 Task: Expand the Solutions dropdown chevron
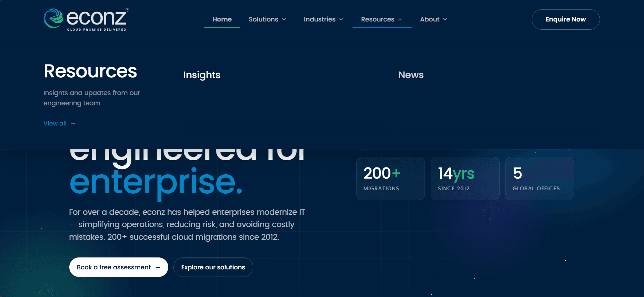[284, 19]
